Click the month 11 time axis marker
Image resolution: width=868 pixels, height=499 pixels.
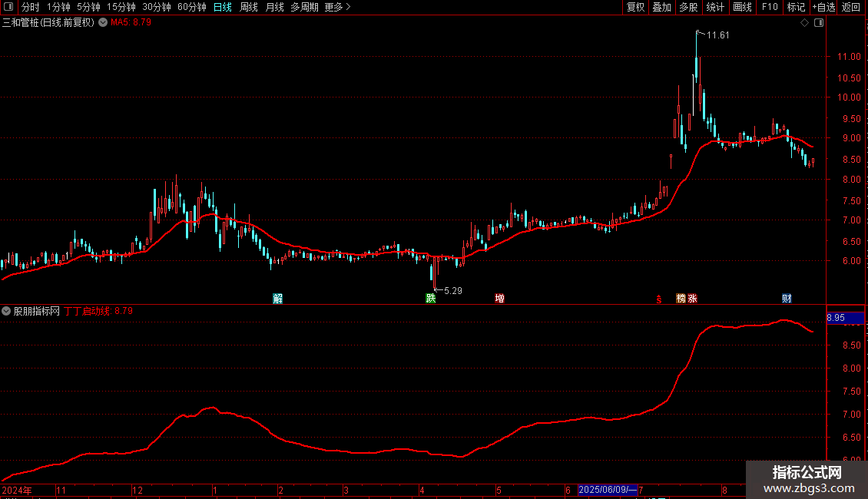coord(61,491)
